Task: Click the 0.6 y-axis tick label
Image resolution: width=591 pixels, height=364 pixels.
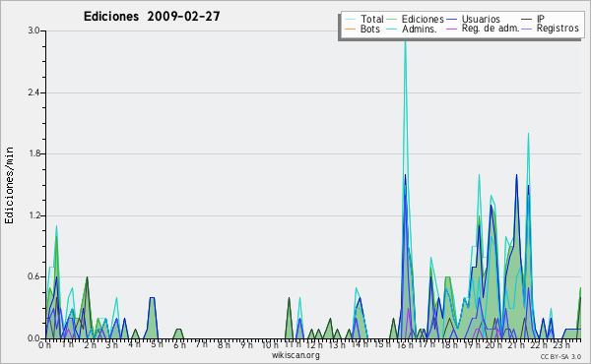Action: point(33,276)
